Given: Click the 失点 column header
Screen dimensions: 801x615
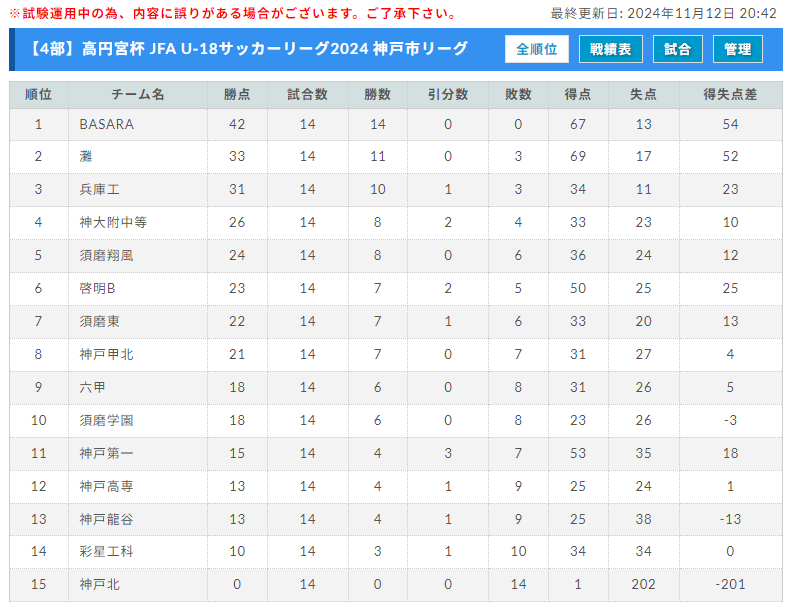Looking at the screenshot, I should click(x=644, y=94).
